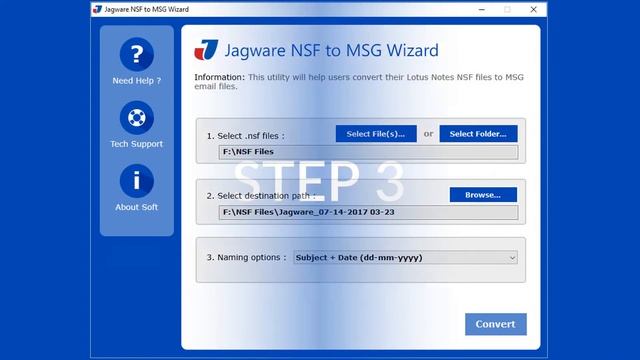640x360 pixels.
Task: Click the Jagware icon in the title bar
Action: (x=97, y=9)
